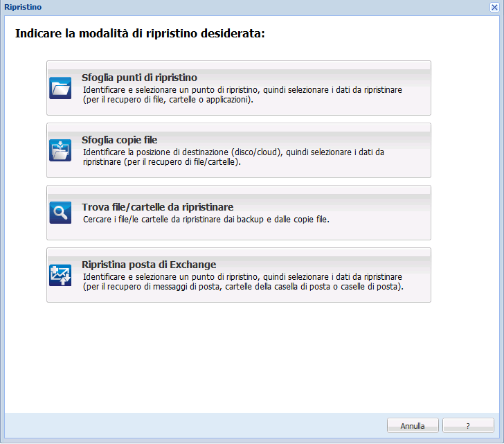504x444 pixels.
Task: Click text 'per il recupero di messaggi di posta'
Action: 243,287
